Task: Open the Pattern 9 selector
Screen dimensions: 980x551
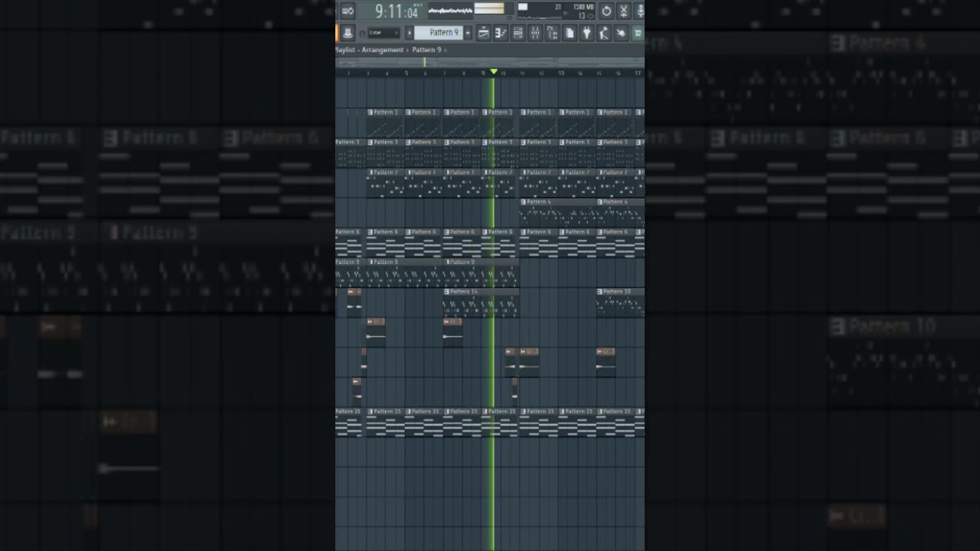Action: pos(439,33)
